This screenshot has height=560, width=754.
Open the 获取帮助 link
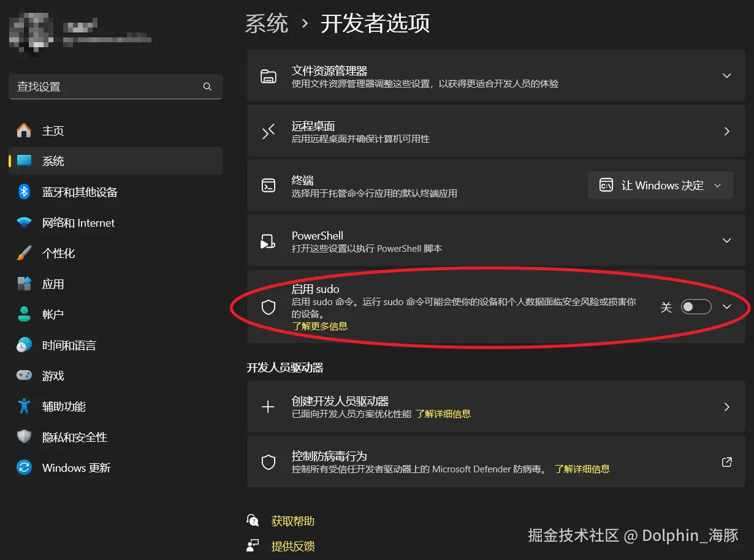(293, 521)
